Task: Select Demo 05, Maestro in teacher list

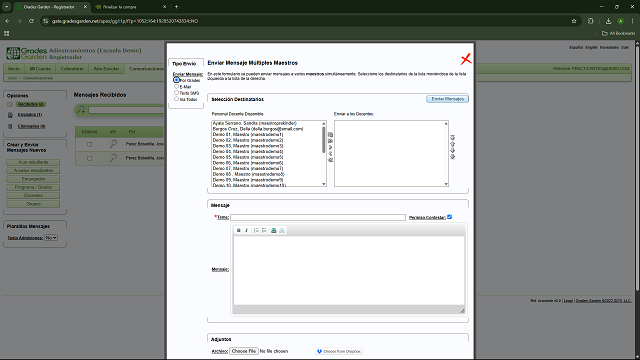Action: [x=248, y=157]
